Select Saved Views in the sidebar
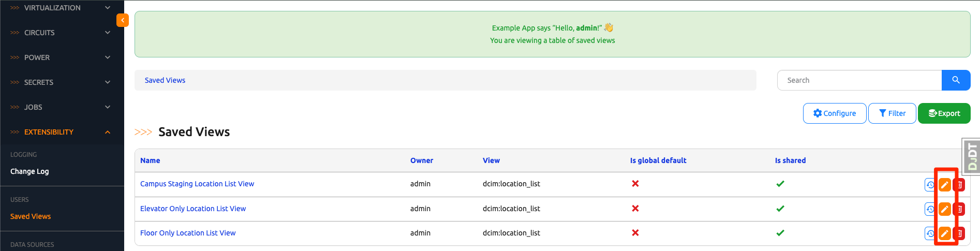 click(x=31, y=216)
